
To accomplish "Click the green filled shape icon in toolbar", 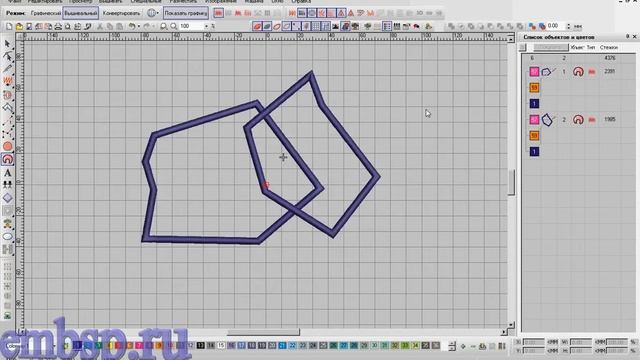I will 267,27.
